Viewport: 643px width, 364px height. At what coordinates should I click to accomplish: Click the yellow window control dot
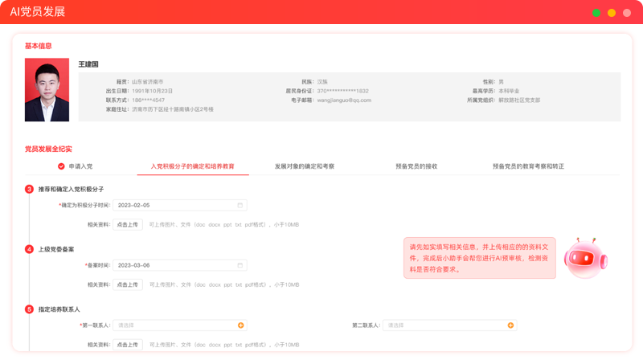[x=612, y=13]
